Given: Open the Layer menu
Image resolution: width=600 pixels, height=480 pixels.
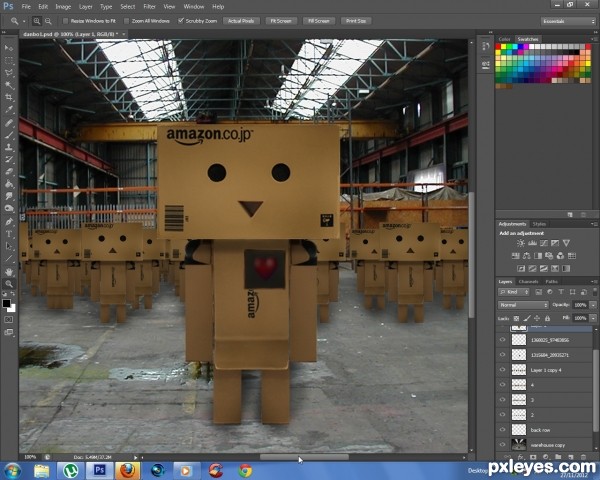Looking at the screenshot, I should pyautogui.click(x=86, y=7).
